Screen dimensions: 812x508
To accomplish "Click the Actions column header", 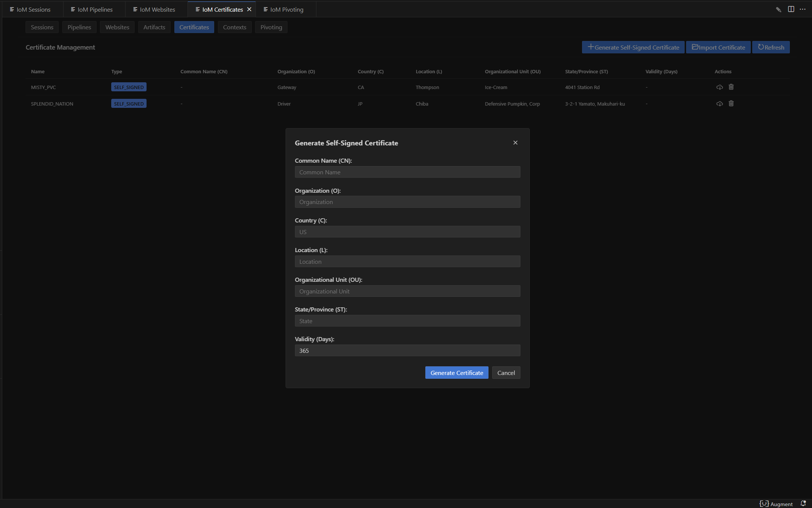I will tap(723, 71).
